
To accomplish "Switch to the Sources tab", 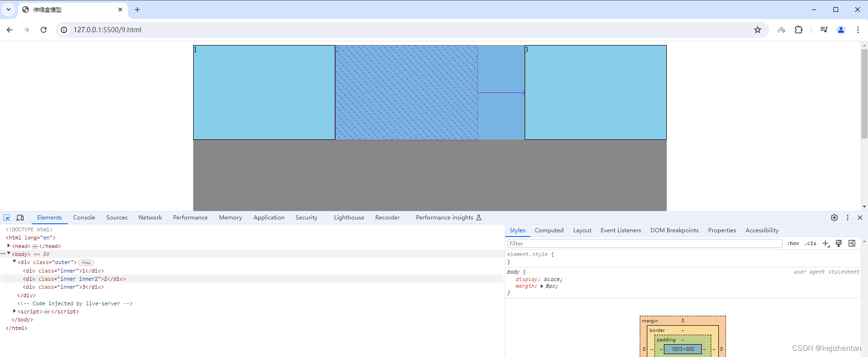I will point(116,218).
